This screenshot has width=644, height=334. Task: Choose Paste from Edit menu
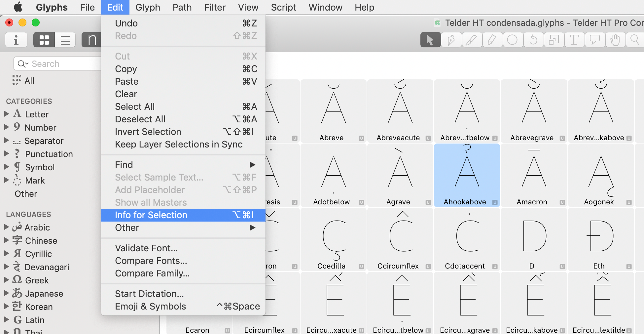tap(183, 81)
